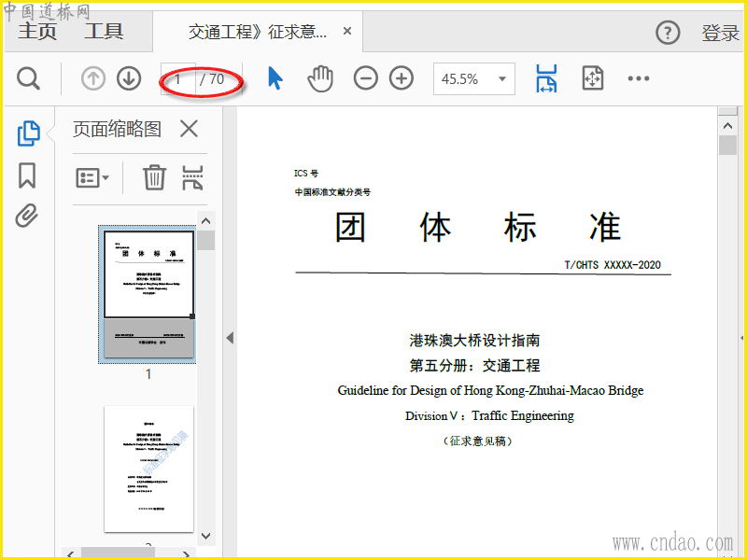Select the arrow selection tool
The width and height of the screenshot is (747, 560).
[275, 78]
